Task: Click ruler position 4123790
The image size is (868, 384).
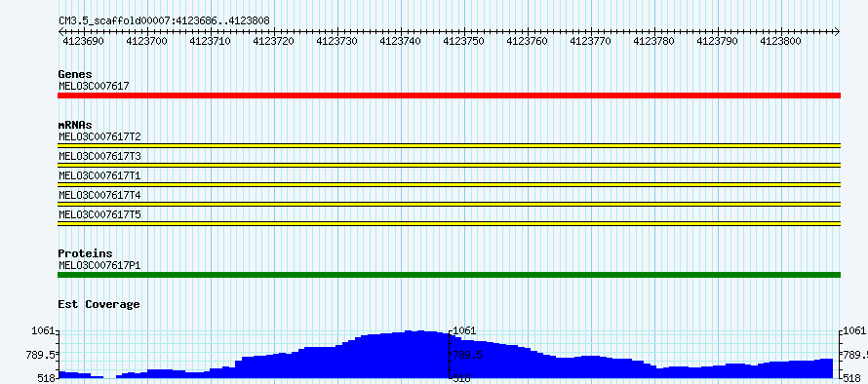Action: pos(718,41)
